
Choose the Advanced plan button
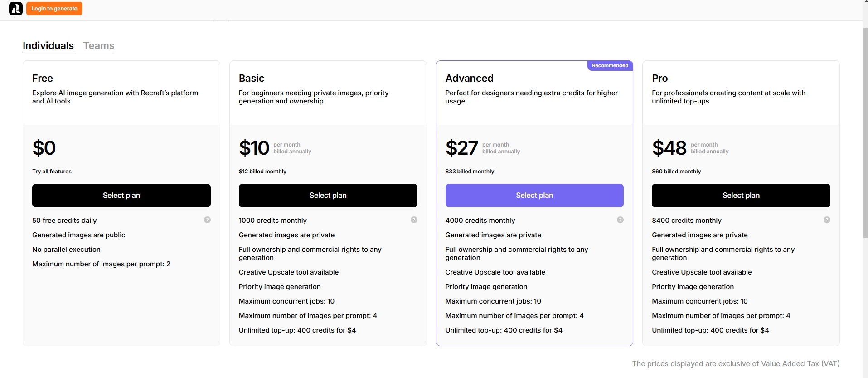click(534, 196)
